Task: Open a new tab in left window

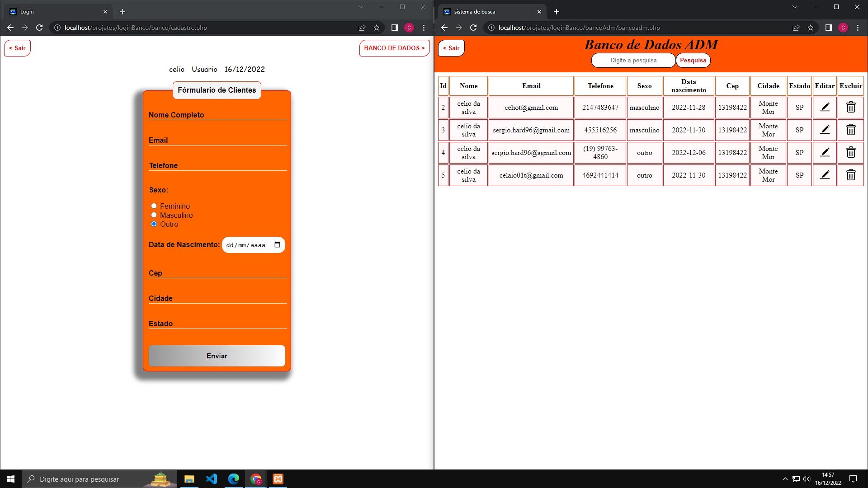Action: 123,12
